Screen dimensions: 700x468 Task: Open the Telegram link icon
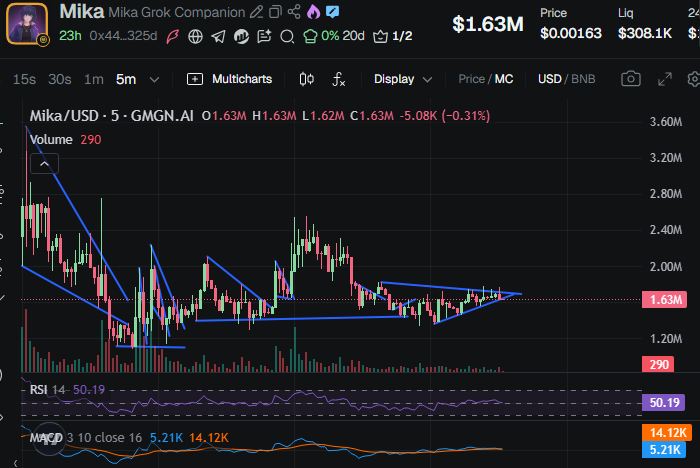(218, 36)
